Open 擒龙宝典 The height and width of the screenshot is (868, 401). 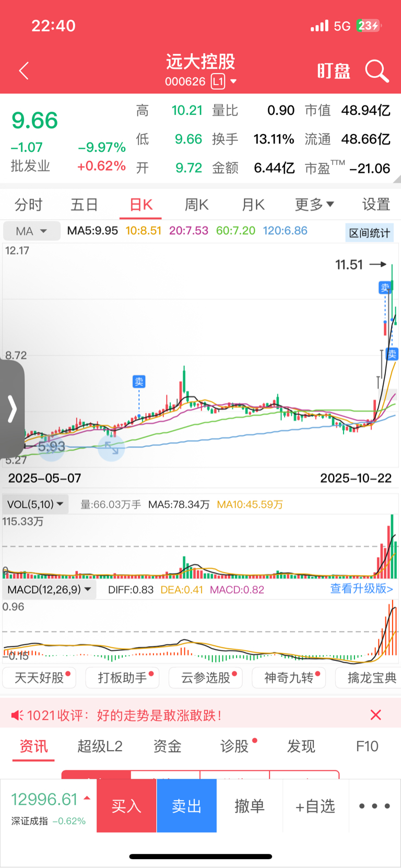click(369, 677)
